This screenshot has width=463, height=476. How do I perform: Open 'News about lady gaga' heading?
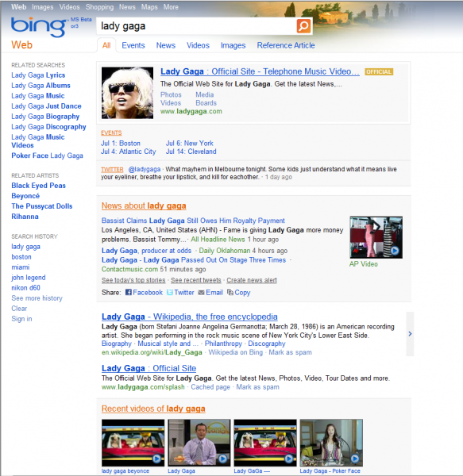(x=144, y=205)
